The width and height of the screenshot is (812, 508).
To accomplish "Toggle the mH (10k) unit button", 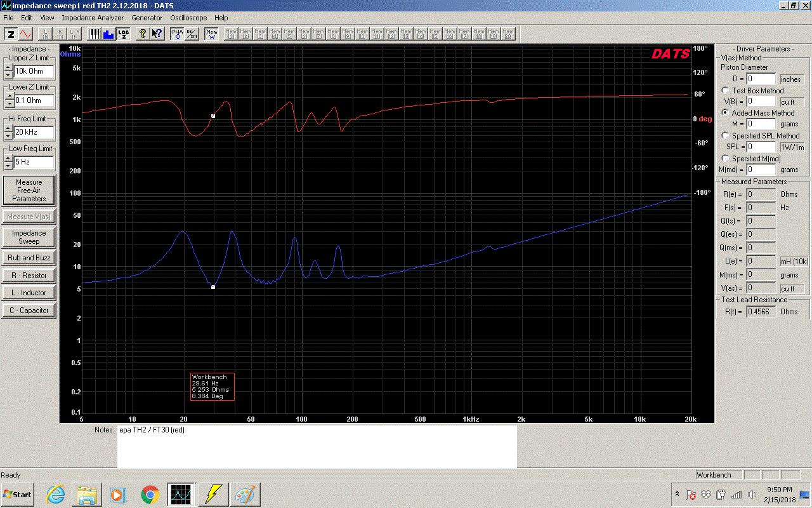I will click(x=794, y=262).
